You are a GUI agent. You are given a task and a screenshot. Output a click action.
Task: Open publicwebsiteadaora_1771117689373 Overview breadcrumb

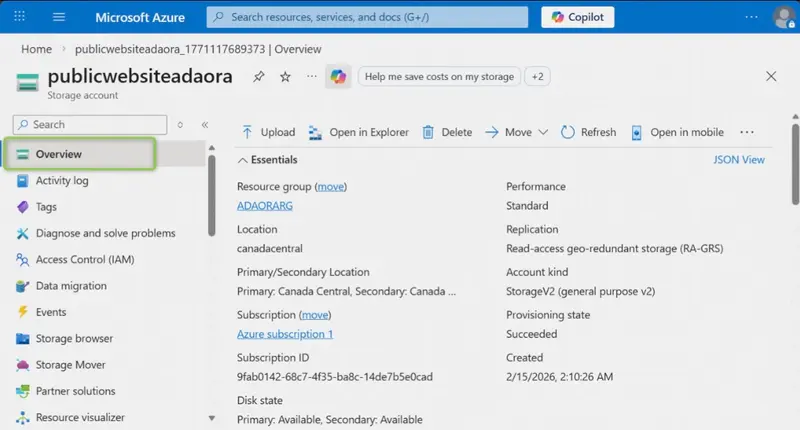pyautogui.click(x=198, y=49)
